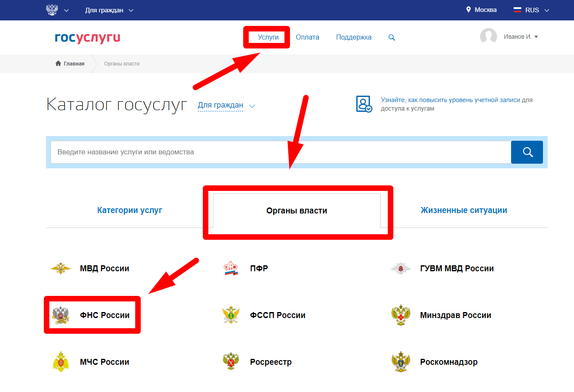Click the Russian flag language icon
This screenshot has height=392, width=574.
[x=517, y=10]
